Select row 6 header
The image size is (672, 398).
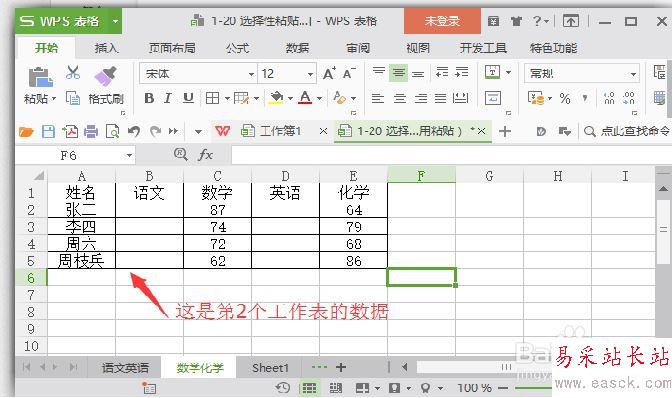(x=31, y=278)
